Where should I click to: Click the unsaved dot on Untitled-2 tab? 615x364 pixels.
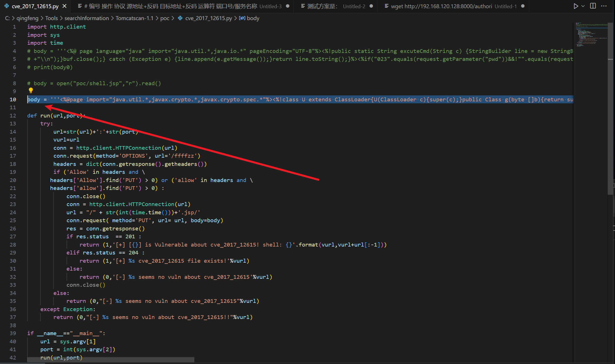tap(371, 6)
